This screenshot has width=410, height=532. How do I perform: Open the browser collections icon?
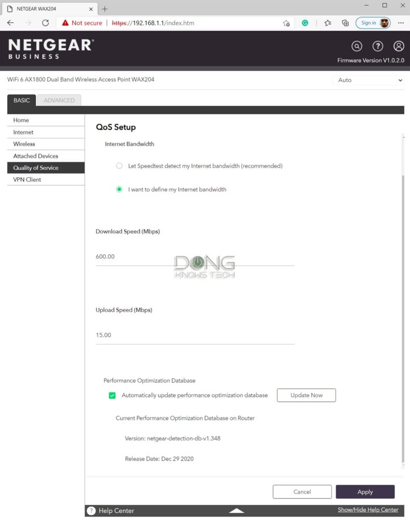point(345,23)
